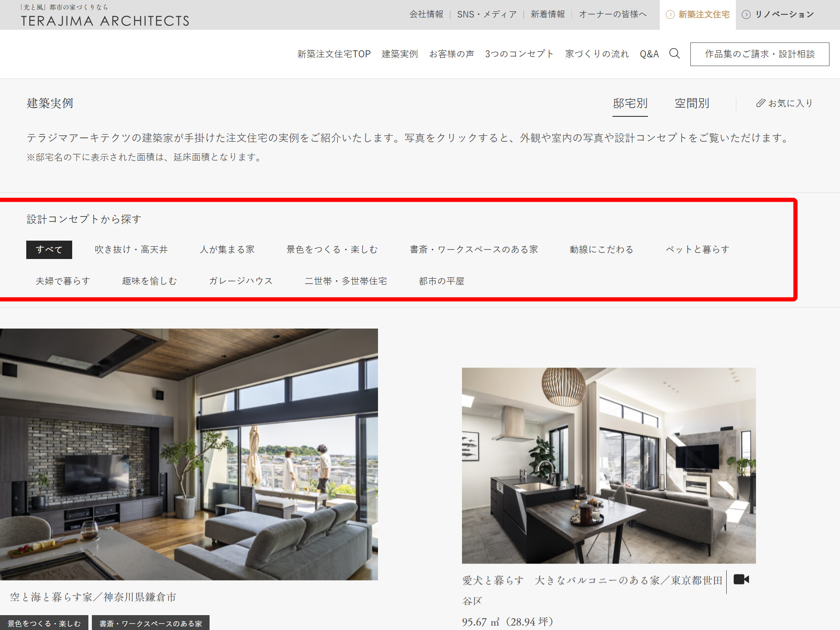Viewport: 840px width, 630px height.
Task: Click the video camera icon beside 愛犬と暮らす
Action: point(741,580)
